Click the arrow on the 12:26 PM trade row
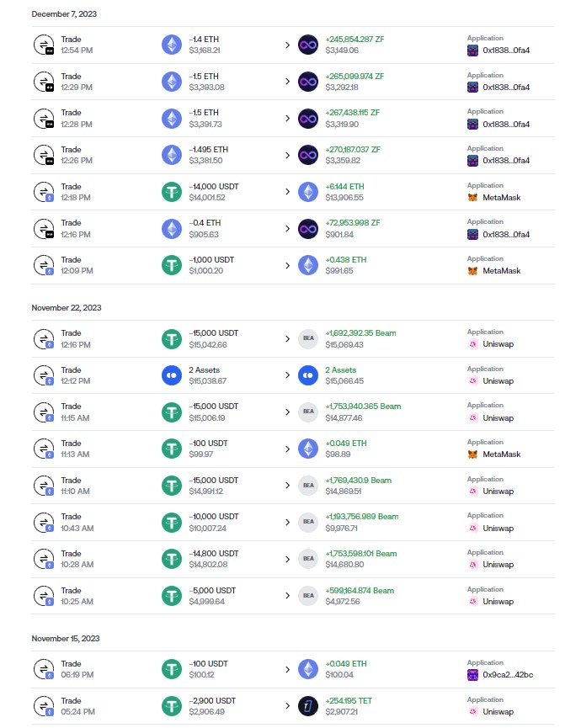581x728 pixels. pos(287,155)
